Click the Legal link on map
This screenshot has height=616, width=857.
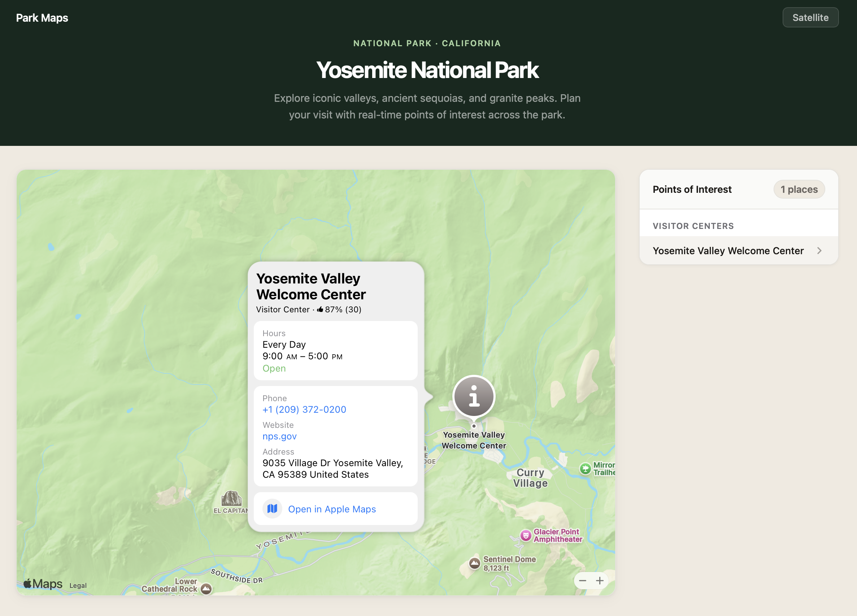[x=78, y=585]
